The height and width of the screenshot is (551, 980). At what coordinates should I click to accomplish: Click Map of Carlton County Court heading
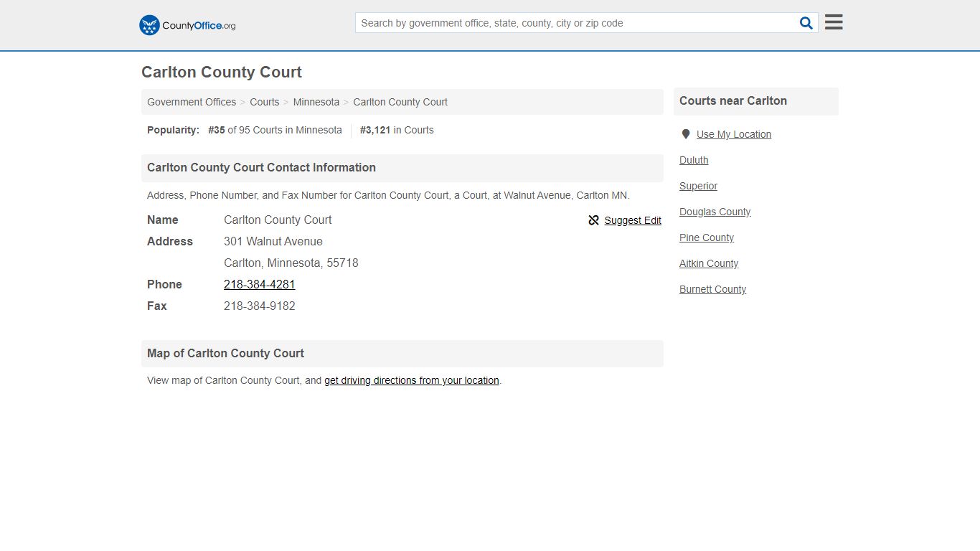[x=225, y=353]
